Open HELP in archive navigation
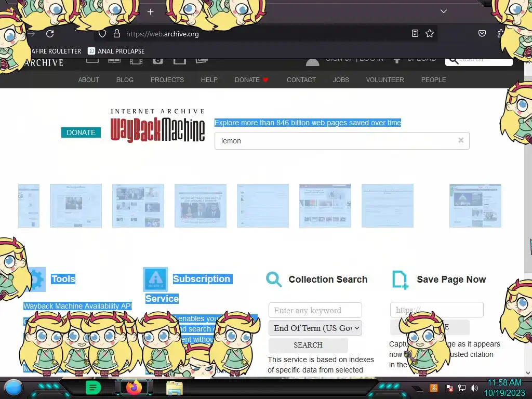The width and height of the screenshot is (532, 399). [209, 79]
